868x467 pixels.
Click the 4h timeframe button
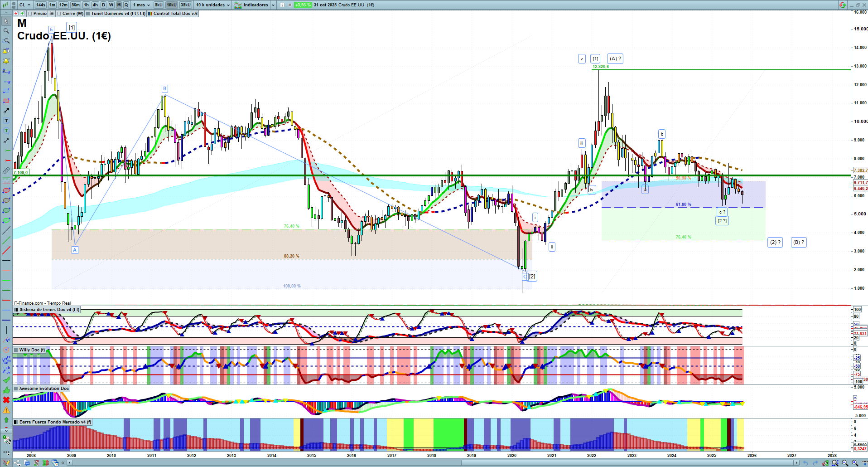(95, 5)
